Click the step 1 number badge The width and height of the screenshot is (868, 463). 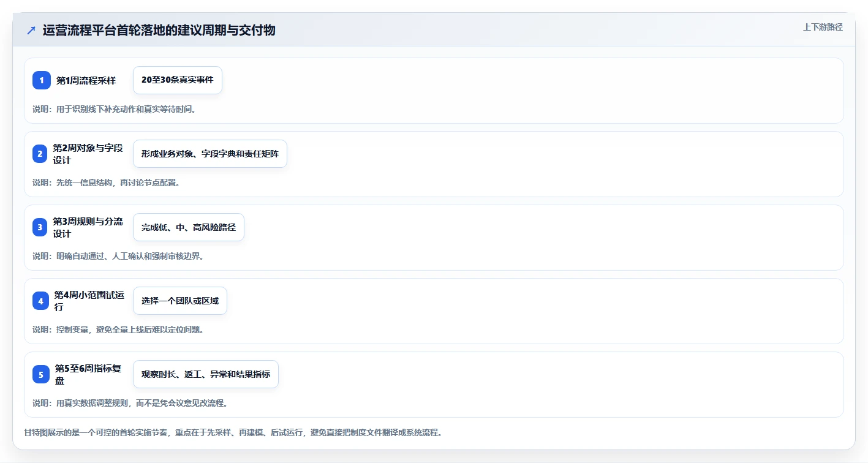(x=42, y=80)
